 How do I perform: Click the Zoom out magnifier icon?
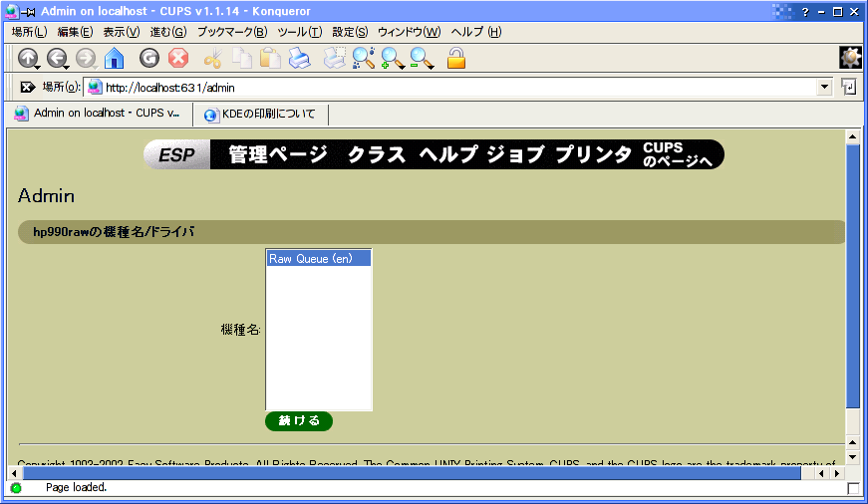(422, 59)
